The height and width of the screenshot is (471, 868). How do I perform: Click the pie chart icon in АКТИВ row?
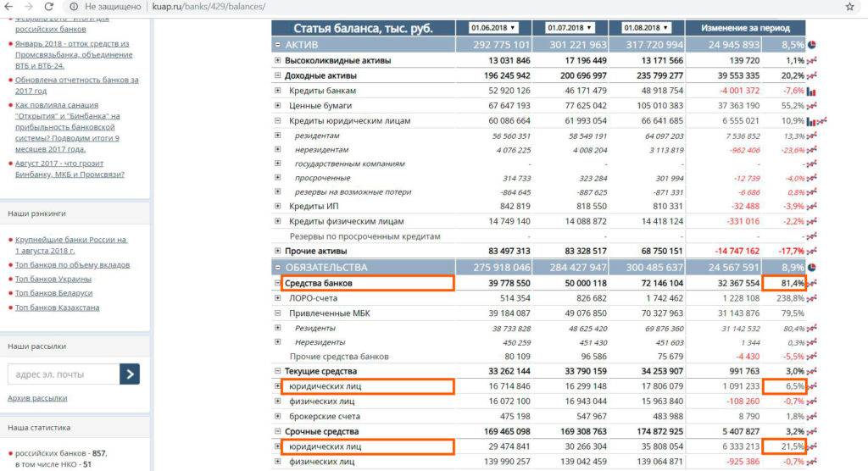click(x=812, y=44)
